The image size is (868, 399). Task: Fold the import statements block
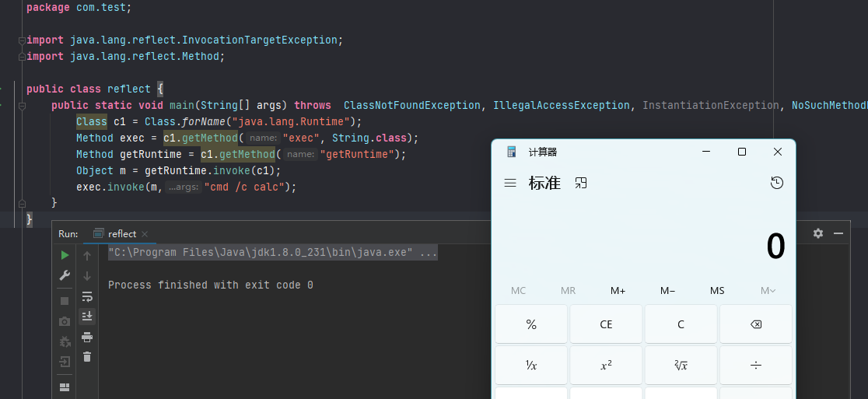click(x=22, y=40)
